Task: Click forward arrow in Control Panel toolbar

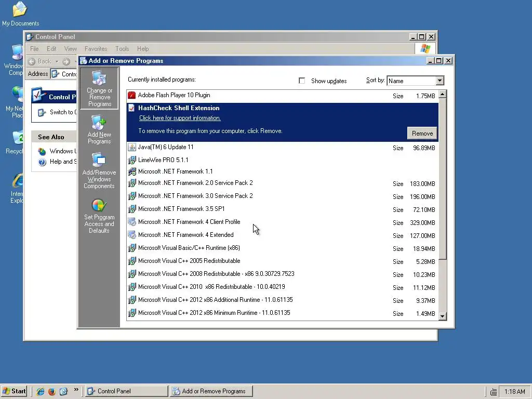Action: coord(66,61)
